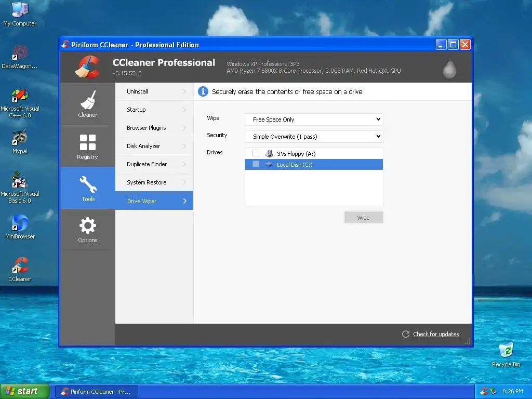This screenshot has width=532, height=399.
Task: Select the Recycle Bin icon
Action: (x=506, y=354)
